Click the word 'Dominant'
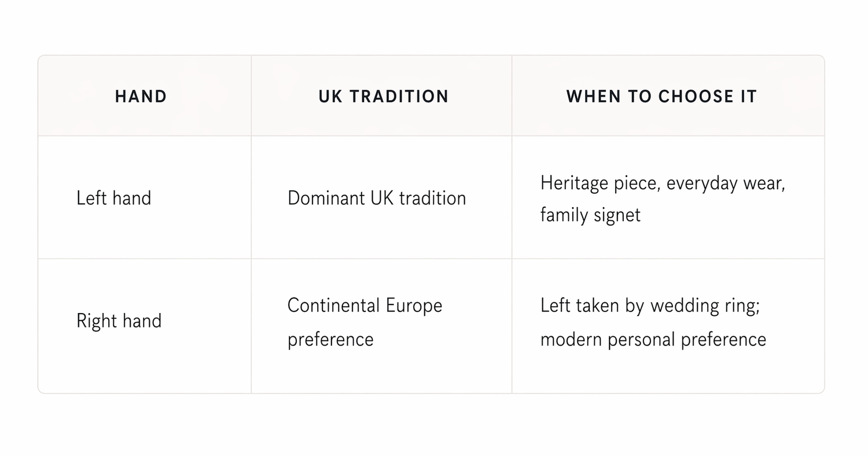 [x=326, y=198]
